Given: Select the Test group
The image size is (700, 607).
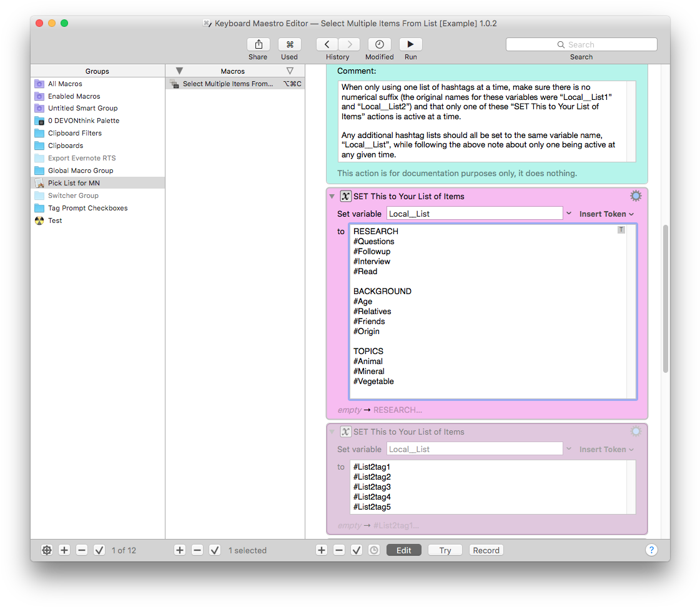Looking at the screenshot, I should click(x=98, y=221).
